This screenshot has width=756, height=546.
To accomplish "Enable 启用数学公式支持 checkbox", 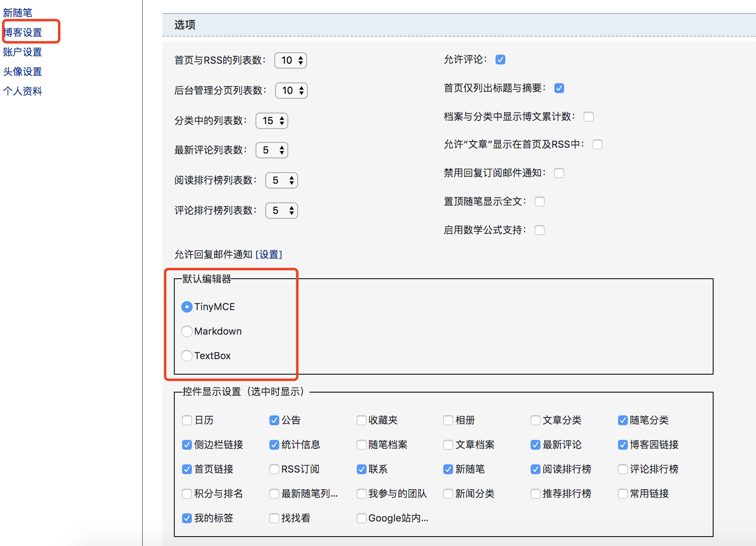I will 540,230.
